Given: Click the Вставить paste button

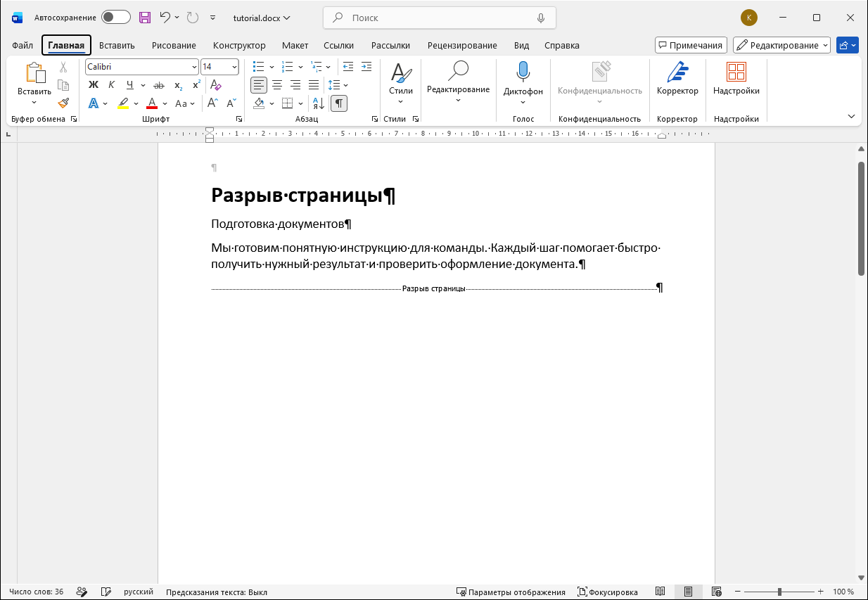Looking at the screenshot, I should pos(34,83).
